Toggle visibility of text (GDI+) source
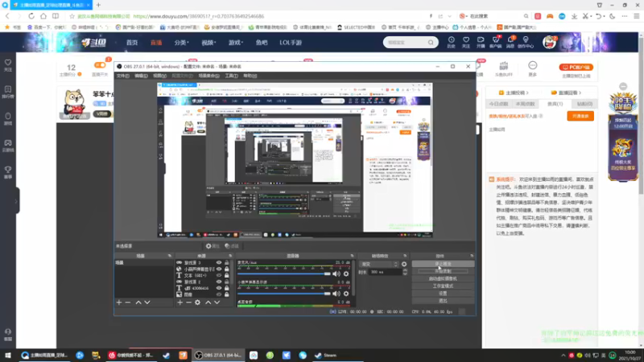Viewport: 644px width, 362px height. tap(219, 275)
